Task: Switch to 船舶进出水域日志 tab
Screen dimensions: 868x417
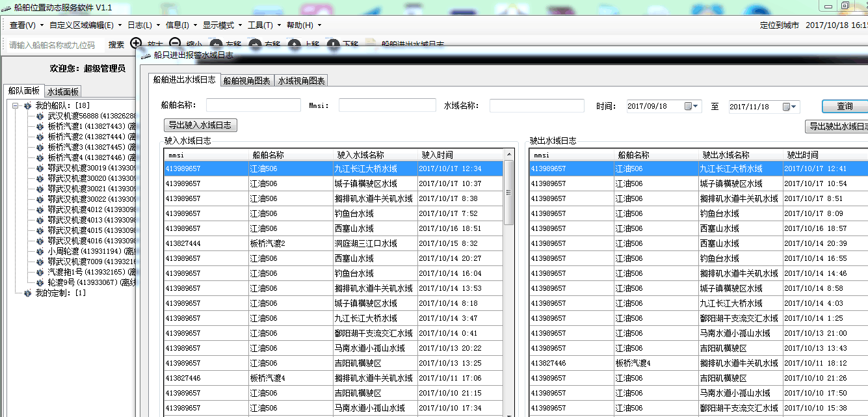Action: (184, 79)
